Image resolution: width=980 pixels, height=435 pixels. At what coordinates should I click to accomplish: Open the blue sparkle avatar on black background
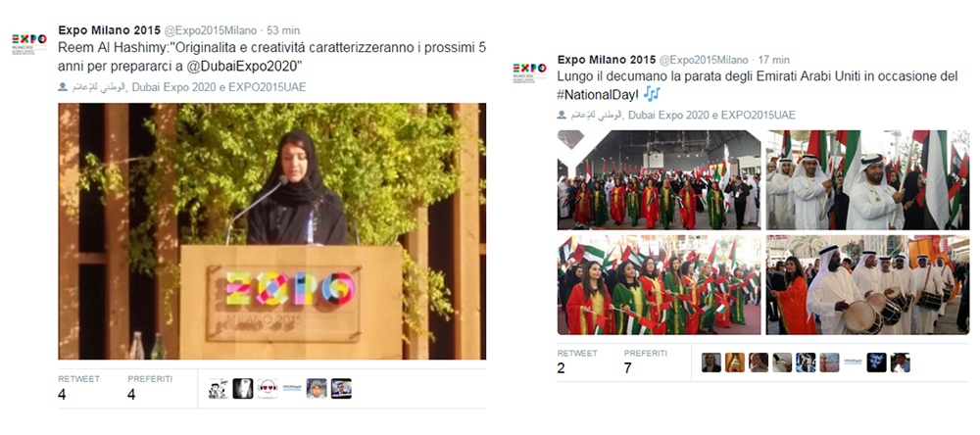tap(876, 362)
